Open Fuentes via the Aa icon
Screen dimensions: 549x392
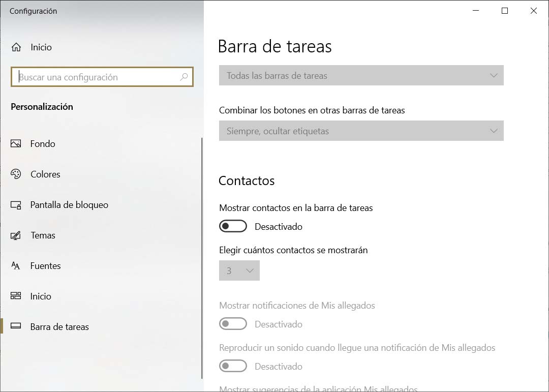click(15, 265)
